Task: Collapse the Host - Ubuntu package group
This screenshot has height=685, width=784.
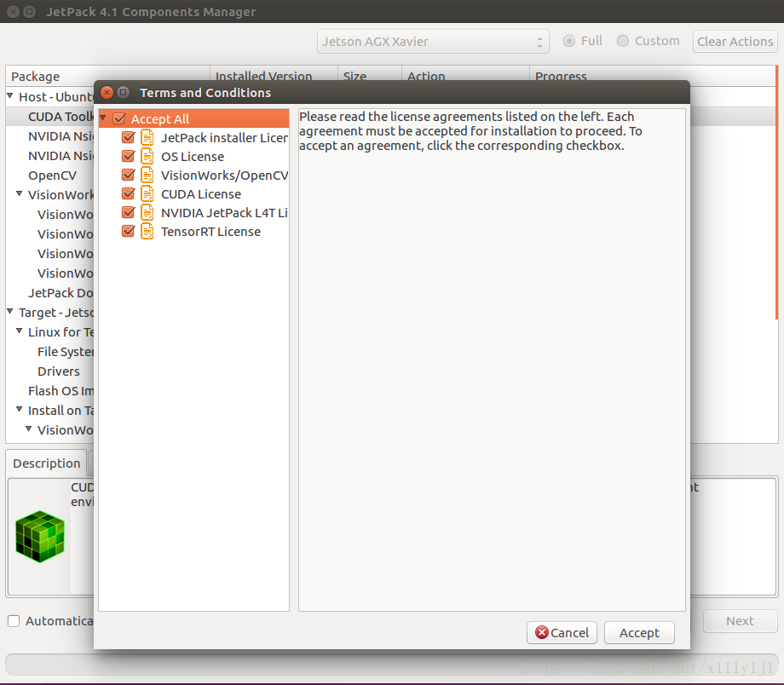Action: [10, 95]
